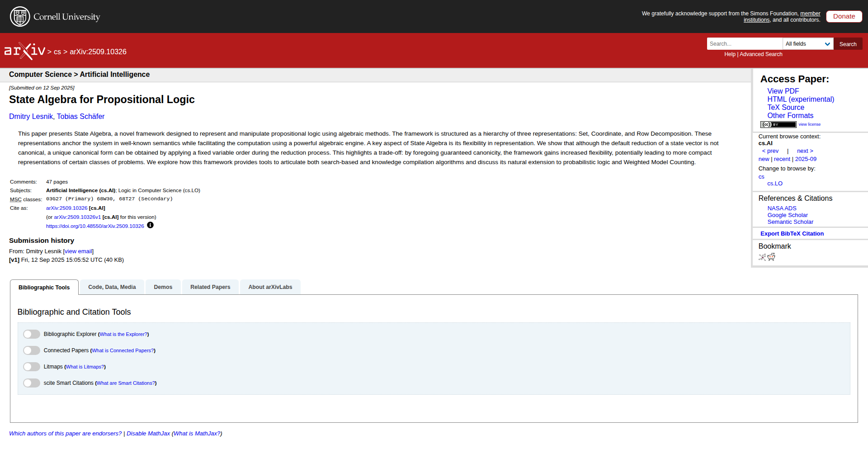Open the recent listings link
This screenshot has width=868, height=449.
782,159
